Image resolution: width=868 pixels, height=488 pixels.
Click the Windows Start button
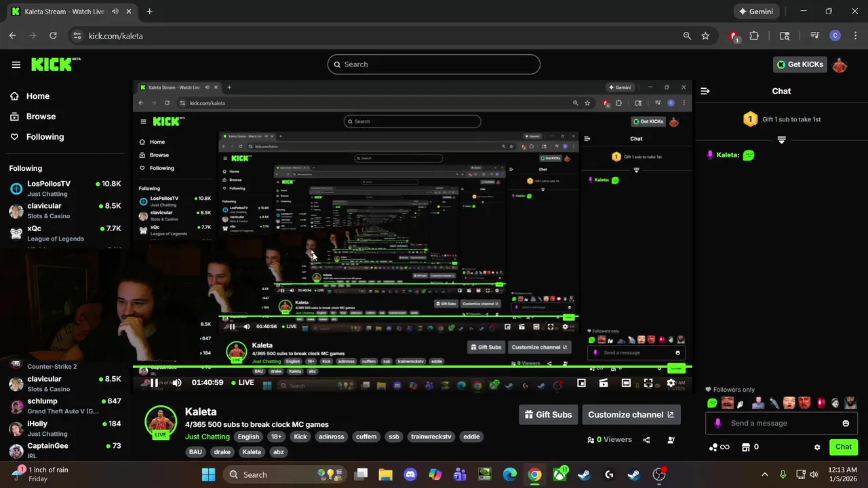click(x=208, y=474)
